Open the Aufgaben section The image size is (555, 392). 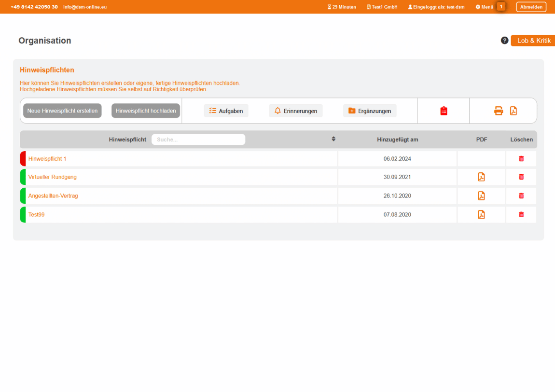pos(226,111)
